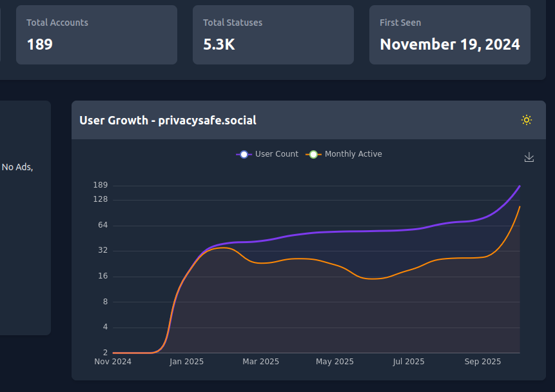This screenshot has width=555, height=392.
Task: Select the 5.3K statuses value
Action: pyautogui.click(x=219, y=44)
